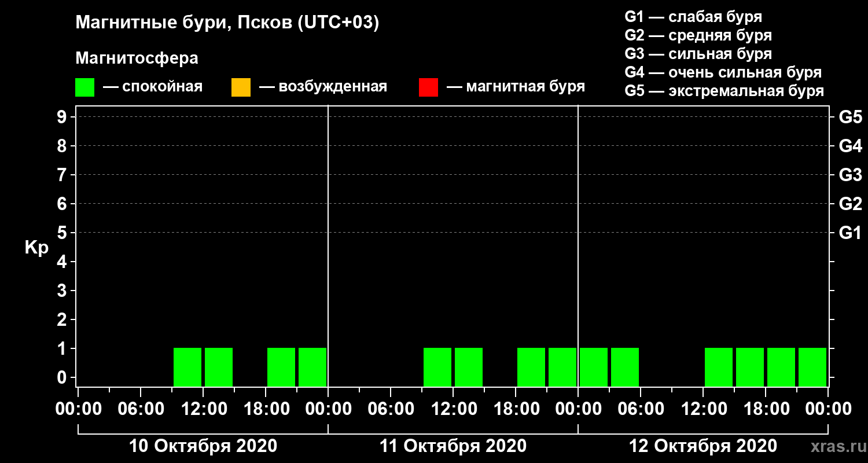Screen dimensions: 868x463
Task: Click the '— магнитная буря' legend label
Action: (516, 87)
